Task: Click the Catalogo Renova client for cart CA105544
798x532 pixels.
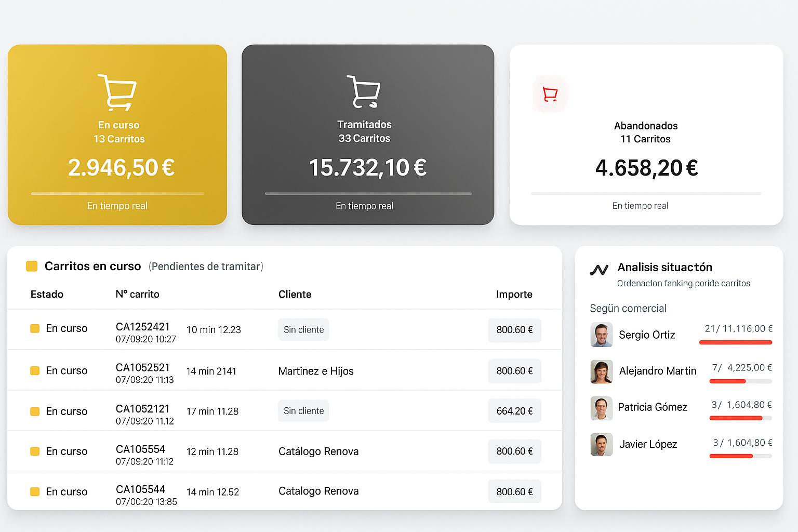Action: click(x=318, y=491)
